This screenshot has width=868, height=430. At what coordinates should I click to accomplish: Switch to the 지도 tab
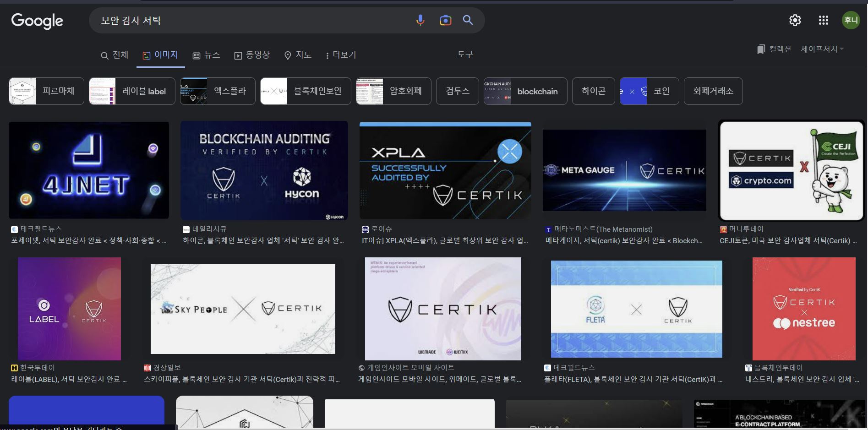pos(298,55)
